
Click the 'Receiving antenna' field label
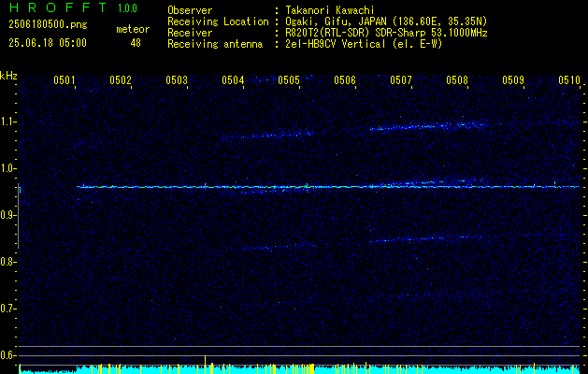click(x=215, y=44)
